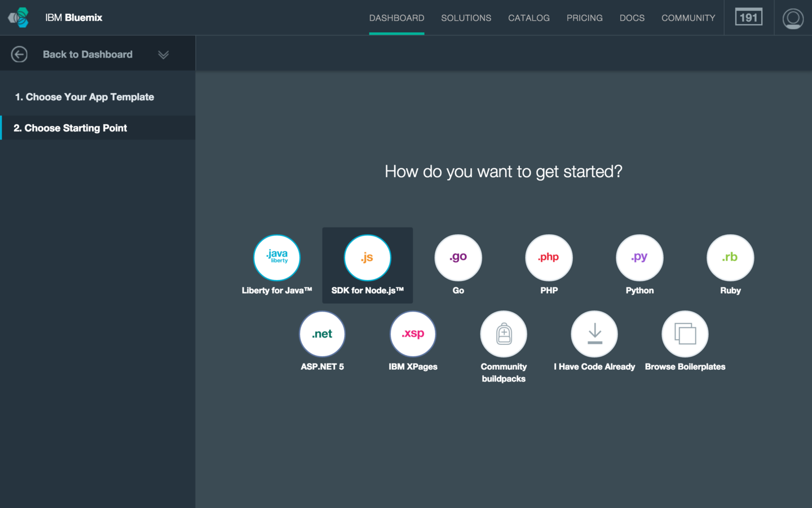The width and height of the screenshot is (812, 508).
Task: Select the Liberty for Java runtime icon
Action: tap(277, 257)
